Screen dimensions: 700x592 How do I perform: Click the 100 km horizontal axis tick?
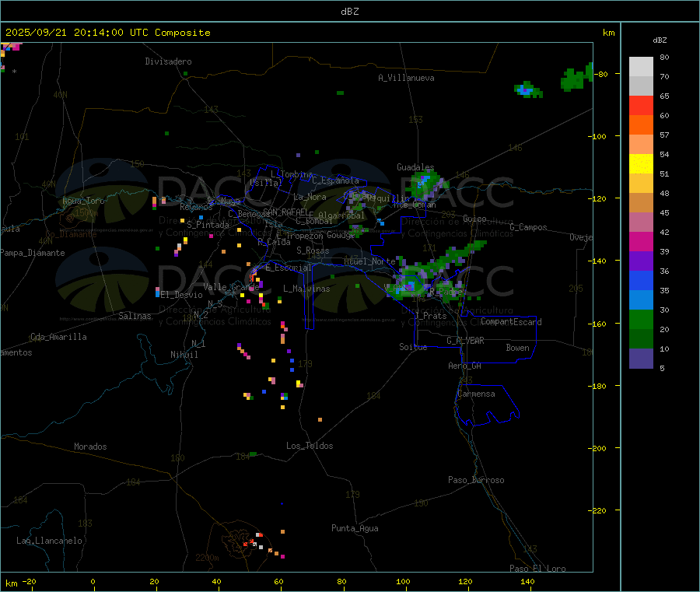pyautogui.click(x=403, y=581)
